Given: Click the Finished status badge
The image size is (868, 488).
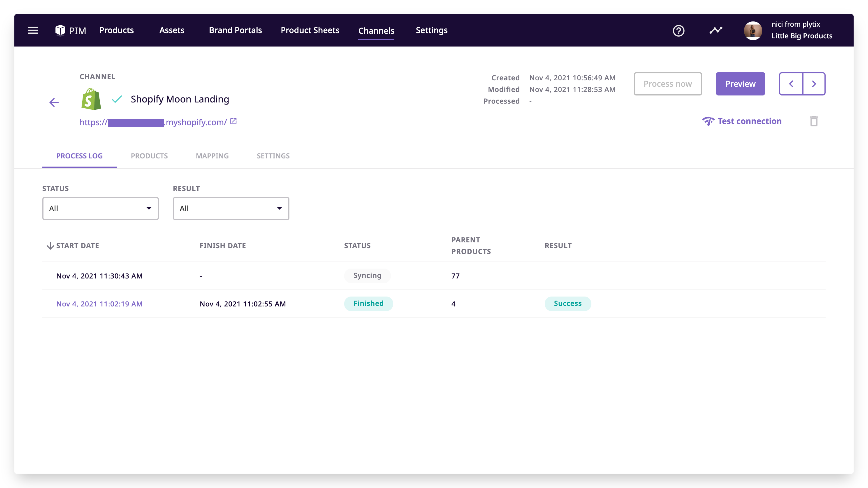Looking at the screenshot, I should pyautogui.click(x=368, y=303).
